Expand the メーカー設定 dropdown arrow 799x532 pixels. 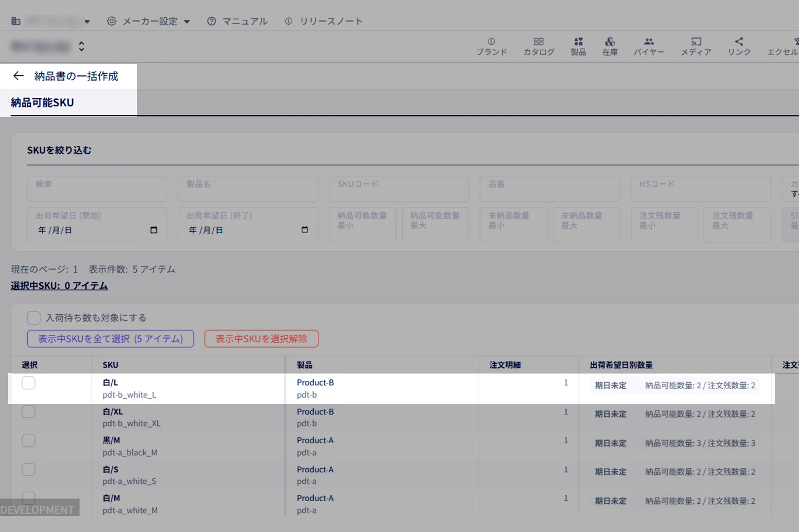(187, 21)
